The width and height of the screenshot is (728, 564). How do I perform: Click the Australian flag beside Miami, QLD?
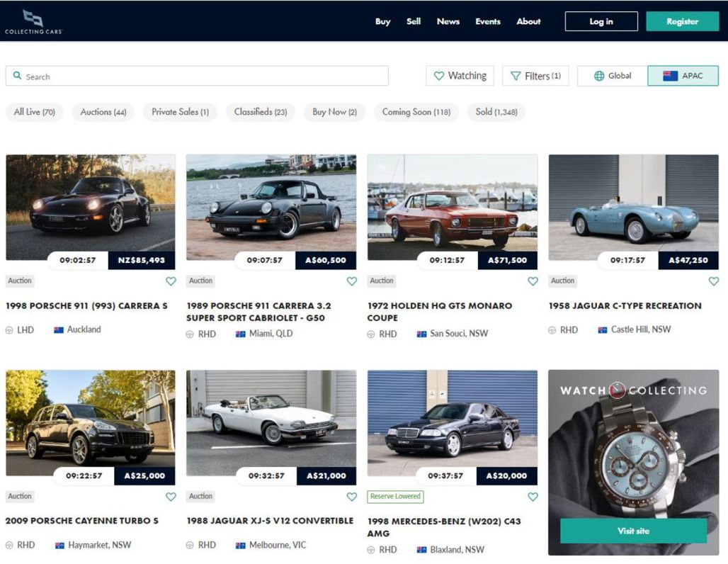coord(240,334)
